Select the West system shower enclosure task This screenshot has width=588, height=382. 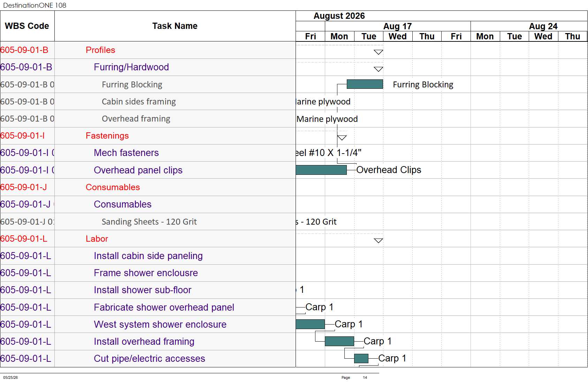160,325
